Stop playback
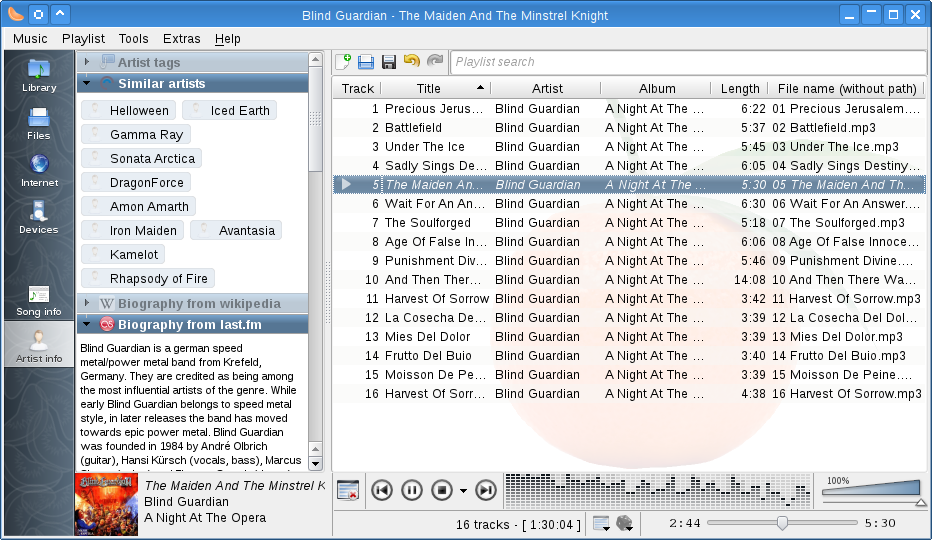932x540 pixels. pyautogui.click(x=442, y=490)
